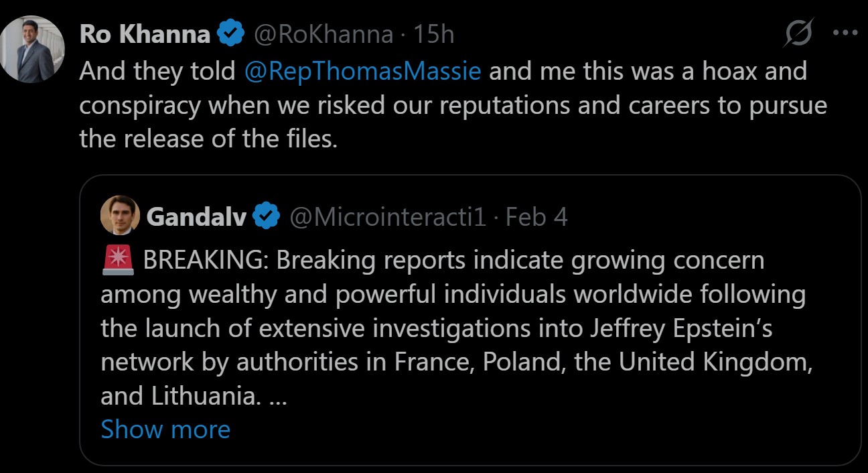Open the @RoKhanna handle link

tap(325, 35)
